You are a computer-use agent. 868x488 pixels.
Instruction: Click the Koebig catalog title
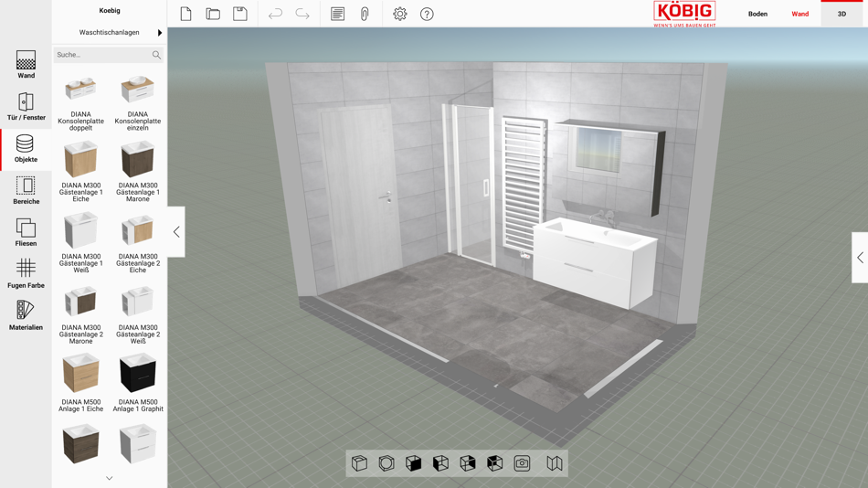[110, 11]
